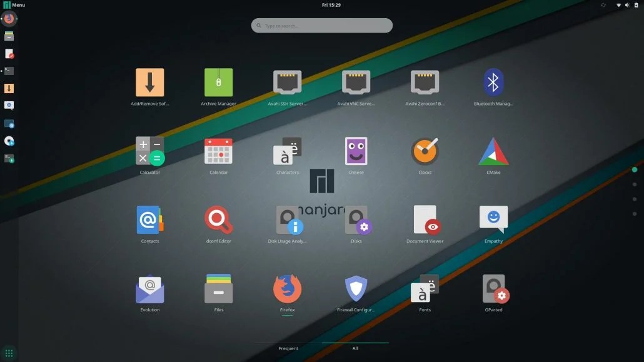Click the text editor icon in the dock

tap(9, 54)
